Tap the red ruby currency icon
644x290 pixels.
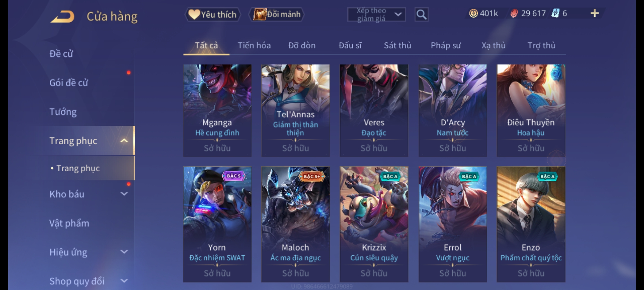pyautogui.click(x=514, y=13)
